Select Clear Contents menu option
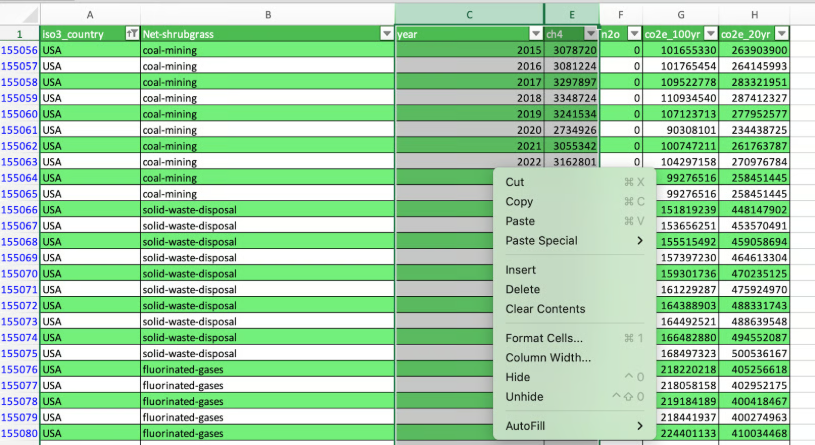The image size is (815, 445). pos(545,309)
